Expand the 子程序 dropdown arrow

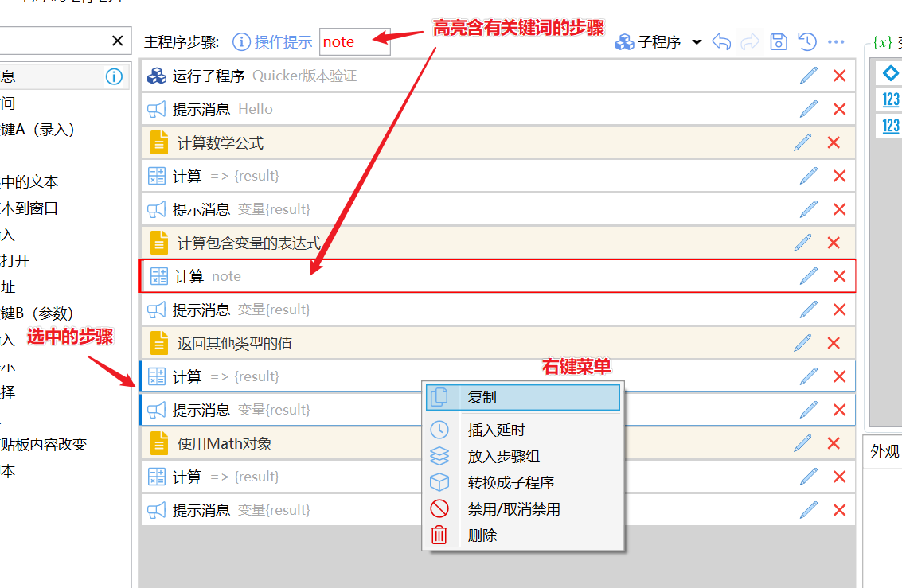[697, 42]
